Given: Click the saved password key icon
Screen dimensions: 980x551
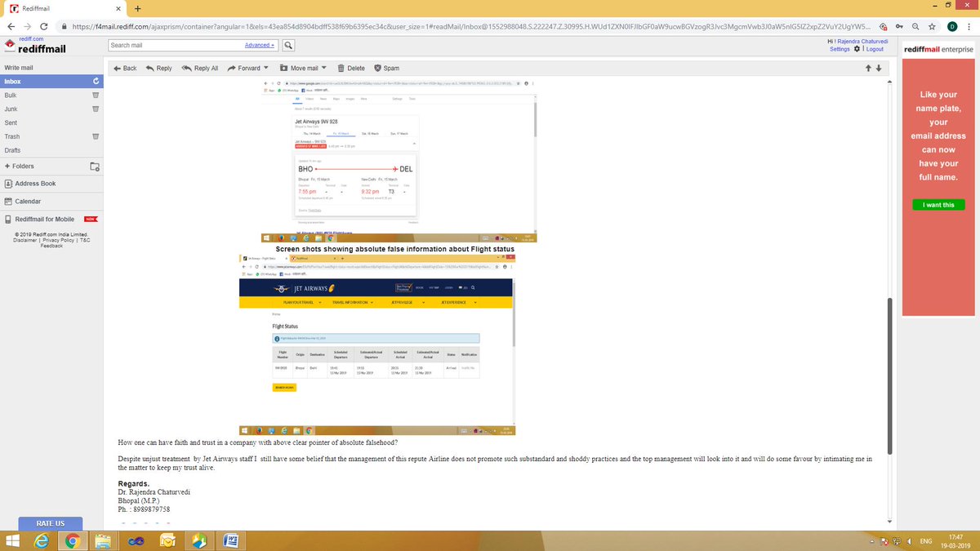Looking at the screenshot, I should click(x=899, y=26).
